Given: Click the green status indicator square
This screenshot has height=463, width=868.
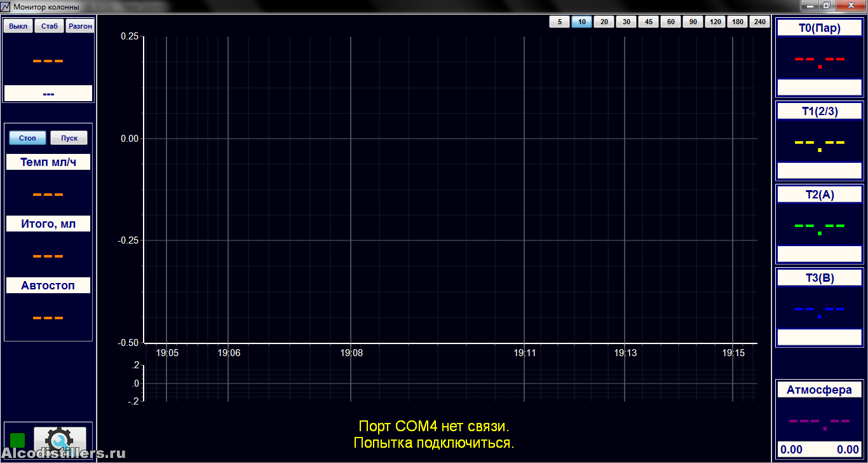Looking at the screenshot, I should [x=18, y=440].
